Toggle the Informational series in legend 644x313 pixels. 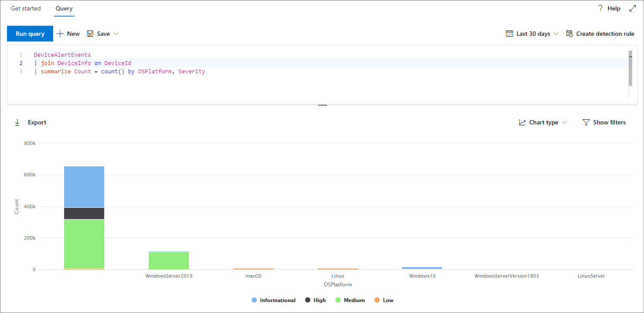tap(273, 300)
